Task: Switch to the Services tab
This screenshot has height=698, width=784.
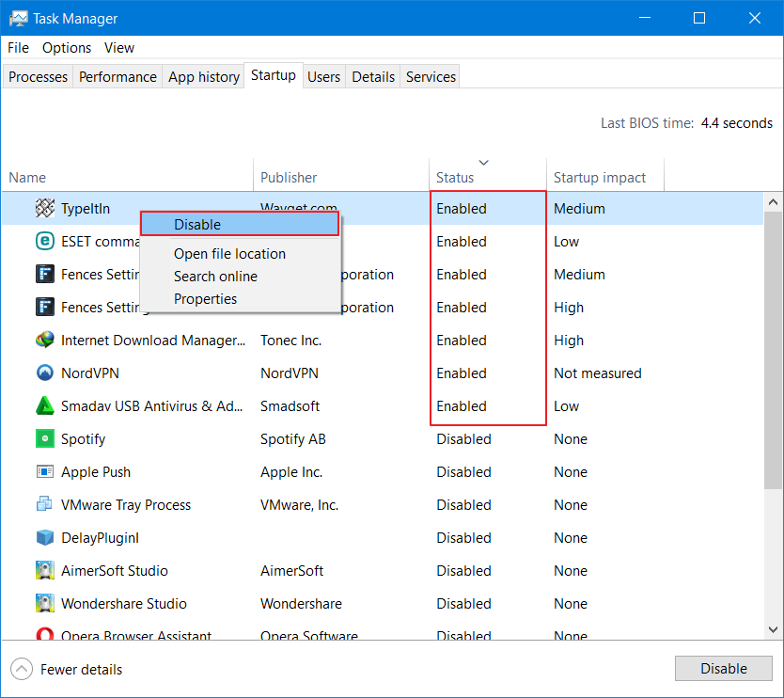Action: (x=431, y=76)
